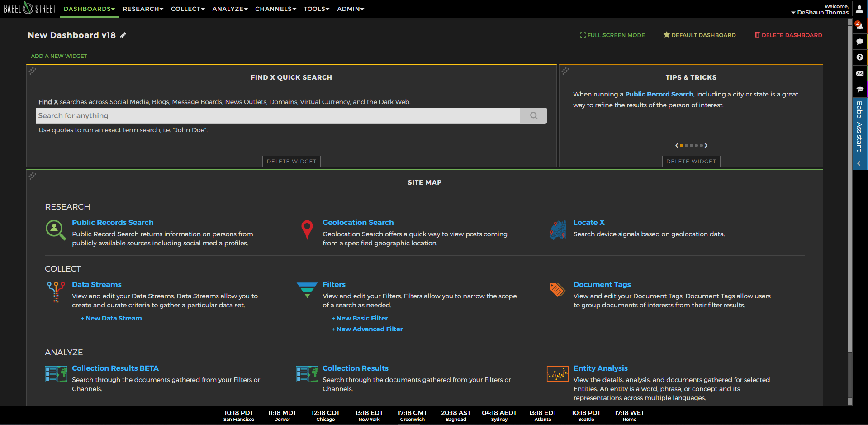The image size is (868, 425).
Task: Collapse Babel Assistant panel chevron
Action: 859,164
